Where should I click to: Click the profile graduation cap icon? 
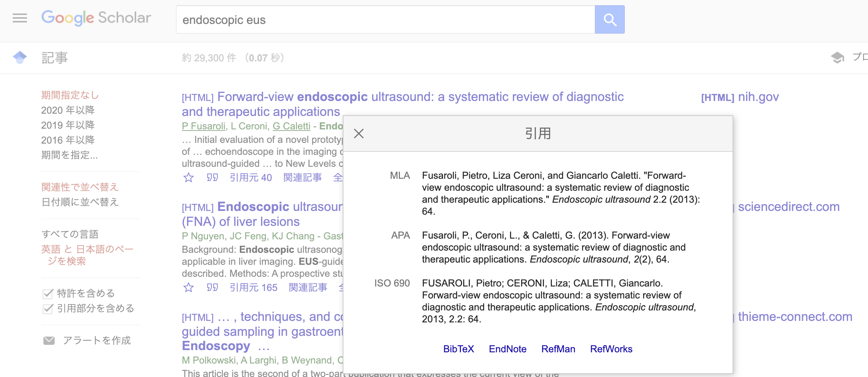click(x=837, y=58)
